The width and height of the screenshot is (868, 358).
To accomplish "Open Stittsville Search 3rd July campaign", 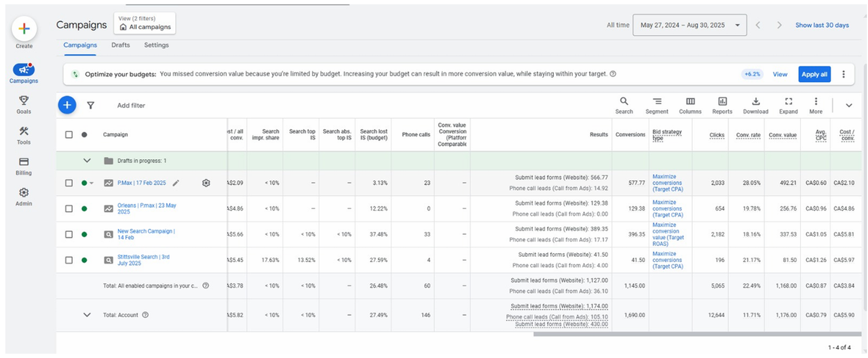I will (x=143, y=260).
